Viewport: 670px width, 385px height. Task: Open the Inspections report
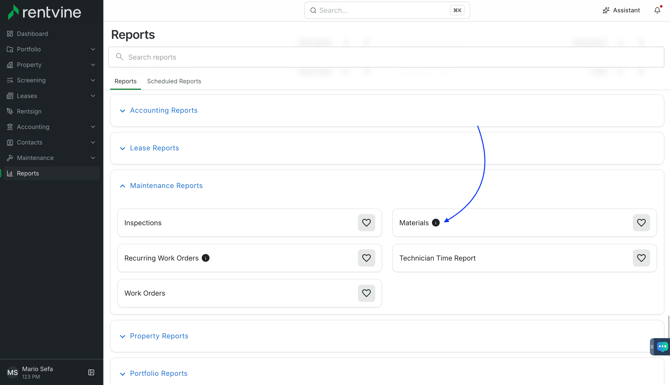[x=143, y=223]
